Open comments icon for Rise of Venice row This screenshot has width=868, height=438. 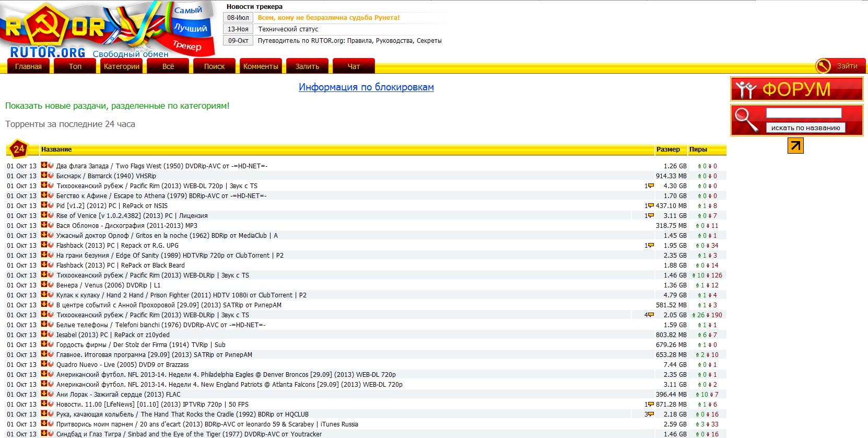point(651,215)
